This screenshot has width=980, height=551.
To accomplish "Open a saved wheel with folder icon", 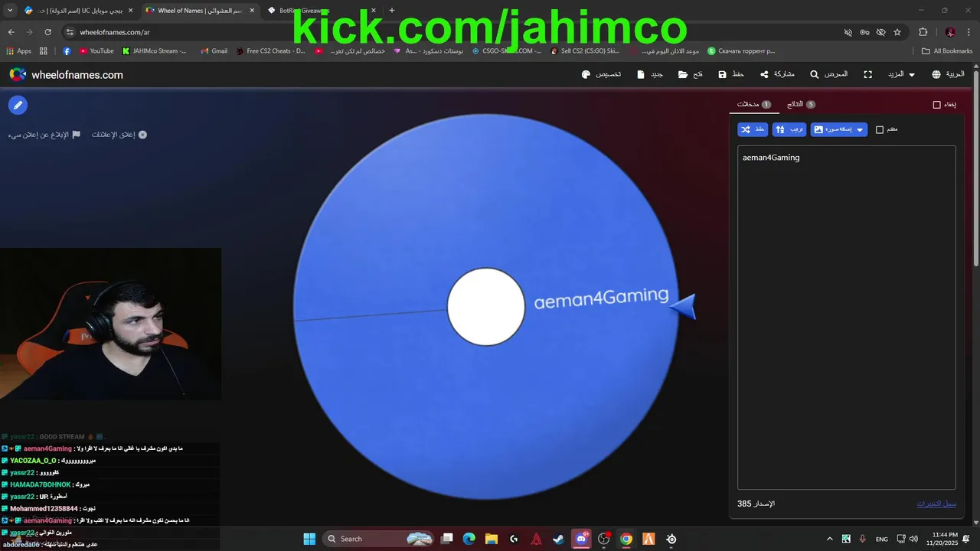I will 683,74.
